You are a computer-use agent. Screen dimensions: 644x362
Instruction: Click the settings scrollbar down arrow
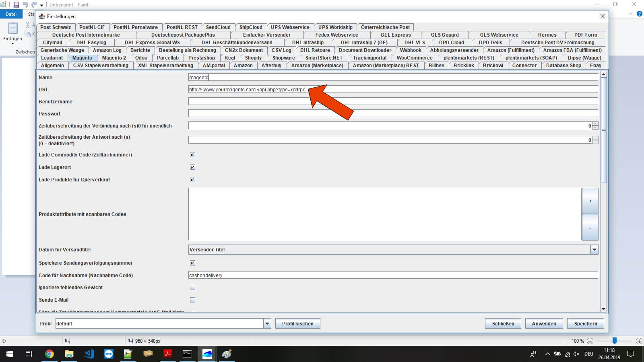603,309
